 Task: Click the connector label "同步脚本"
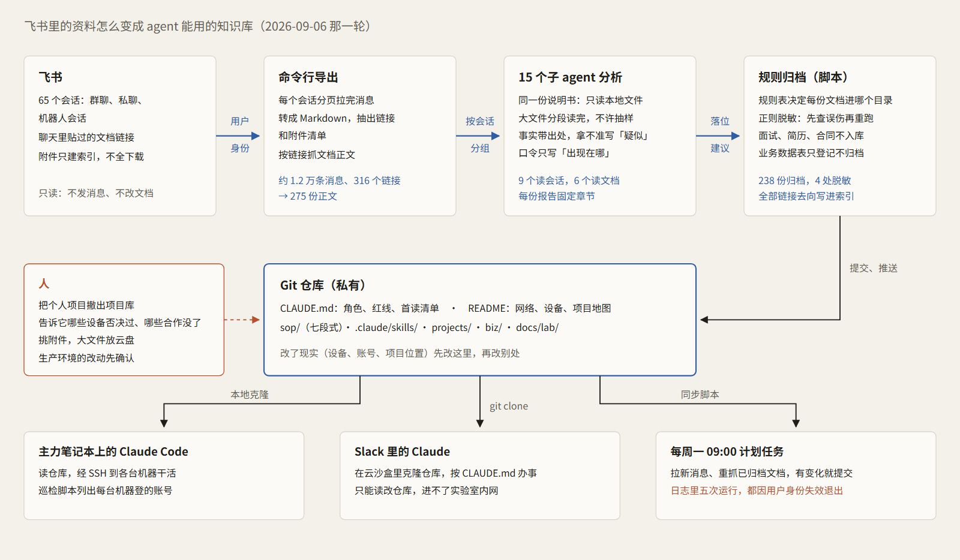700,395
